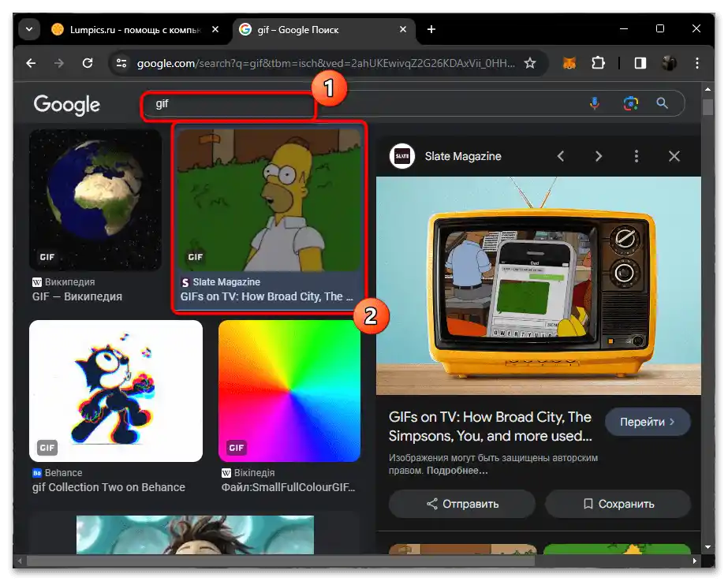Click the horizontal scrollbar right arrow

click(695, 561)
